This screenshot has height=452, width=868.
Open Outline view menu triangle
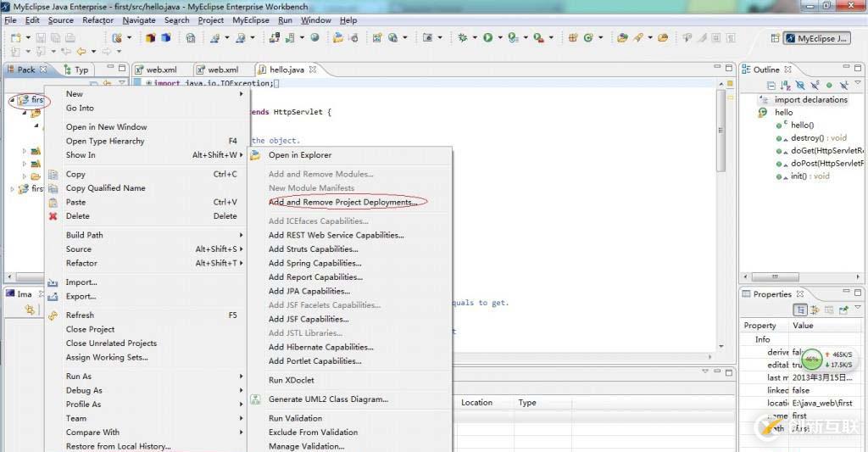858,83
